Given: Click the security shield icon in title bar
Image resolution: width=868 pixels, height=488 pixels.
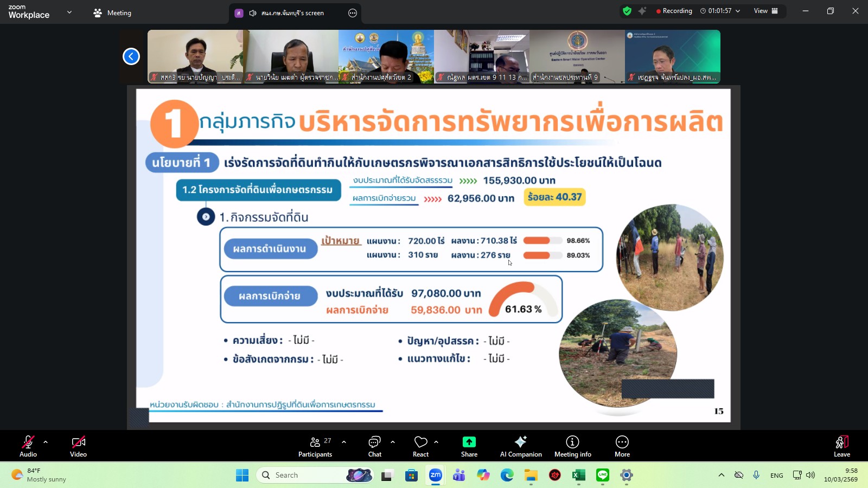Looking at the screenshot, I should [627, 10].
